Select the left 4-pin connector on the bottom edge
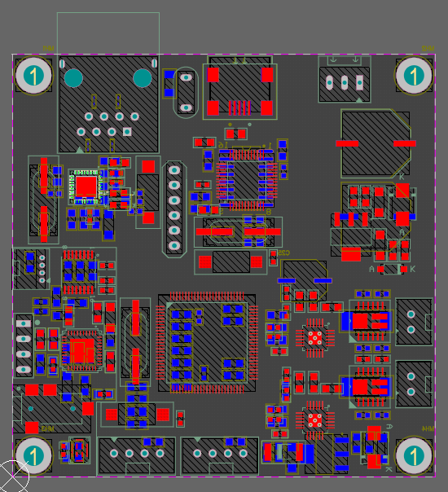 (137, 455)
